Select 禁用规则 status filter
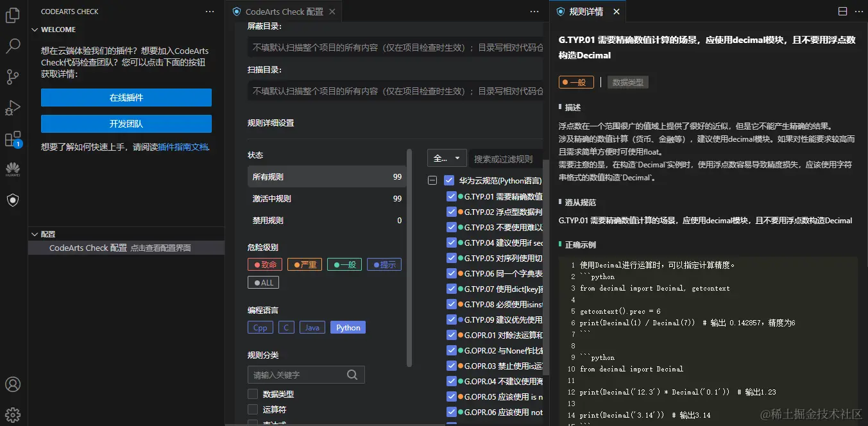This screenshot has height=426, width=868. pos(327,220)
